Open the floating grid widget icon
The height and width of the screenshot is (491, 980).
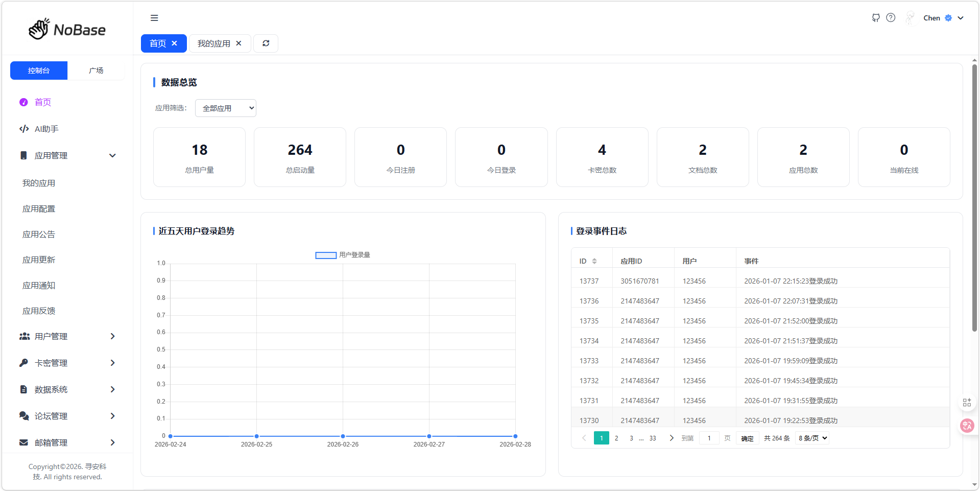[x=967, y=403]
